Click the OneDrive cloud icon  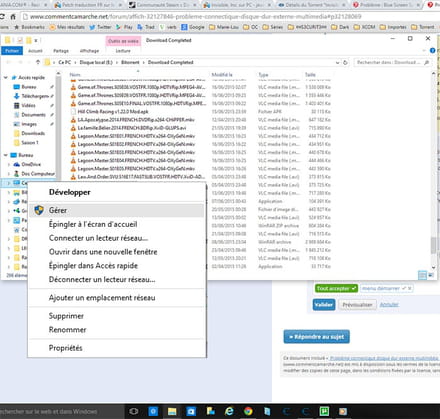pos(16,164)
